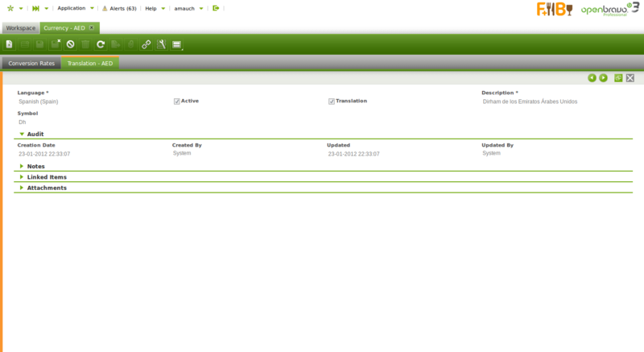Click the logout icon in top bar
The image size is (644, 352).
point(216,8)
